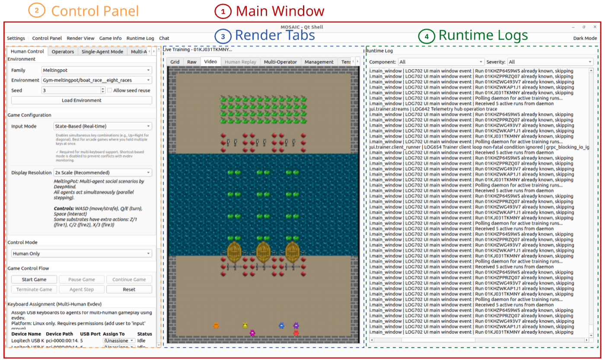
Task: Click render tabs left scroll arrow
Action: point(353,62)
